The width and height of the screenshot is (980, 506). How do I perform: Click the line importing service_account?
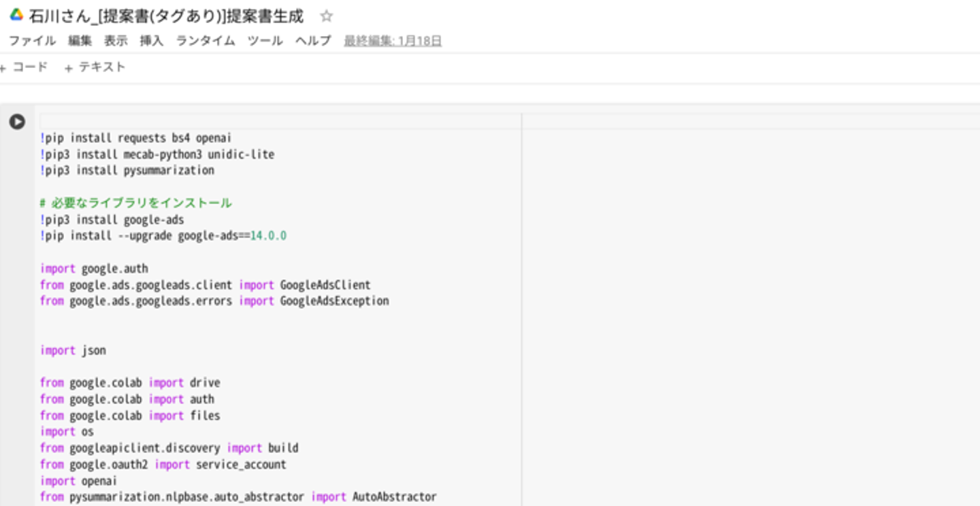(x=163, y=465)
